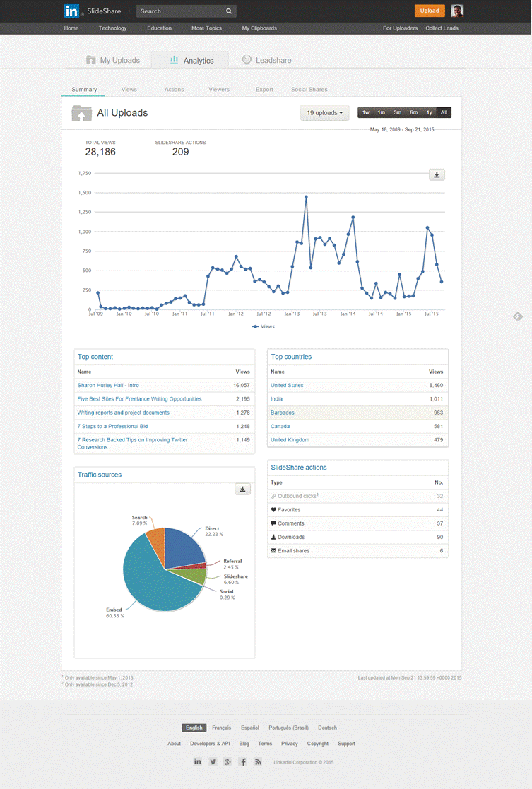Click the orange Upload button
This screenshot has width=532, height=789.
pyautogui.click(x=430, y=11)
